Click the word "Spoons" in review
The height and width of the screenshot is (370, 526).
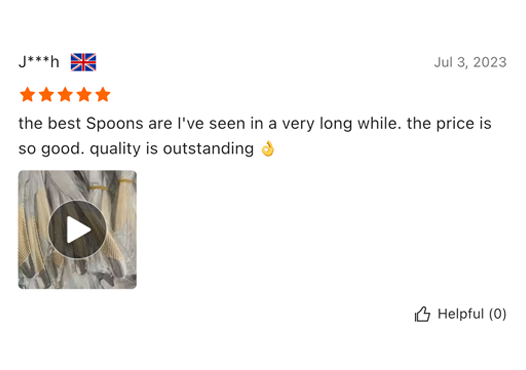point(115,124)
